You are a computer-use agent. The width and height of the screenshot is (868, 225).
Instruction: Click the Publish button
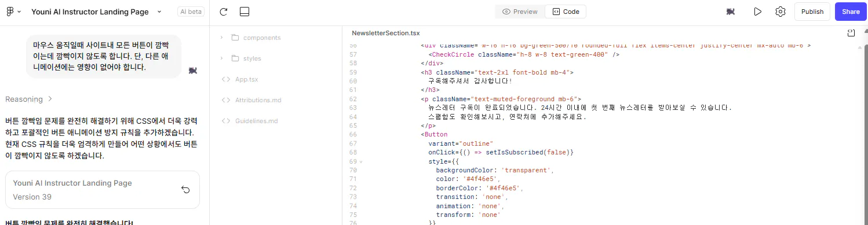click(812, 12)
